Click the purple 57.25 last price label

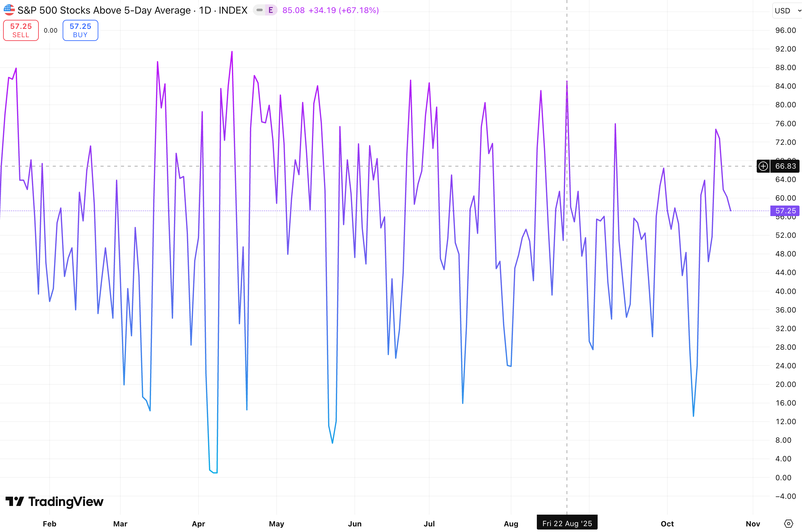(785, 211)
